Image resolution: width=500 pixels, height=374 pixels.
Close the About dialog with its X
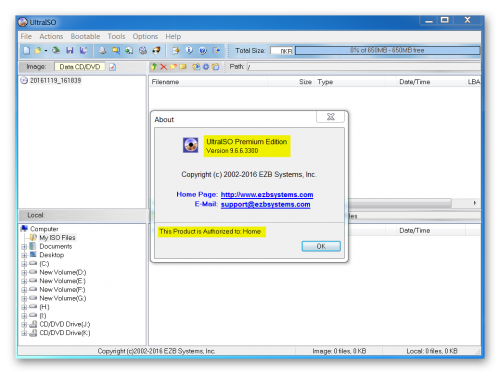tap(330, 117)
